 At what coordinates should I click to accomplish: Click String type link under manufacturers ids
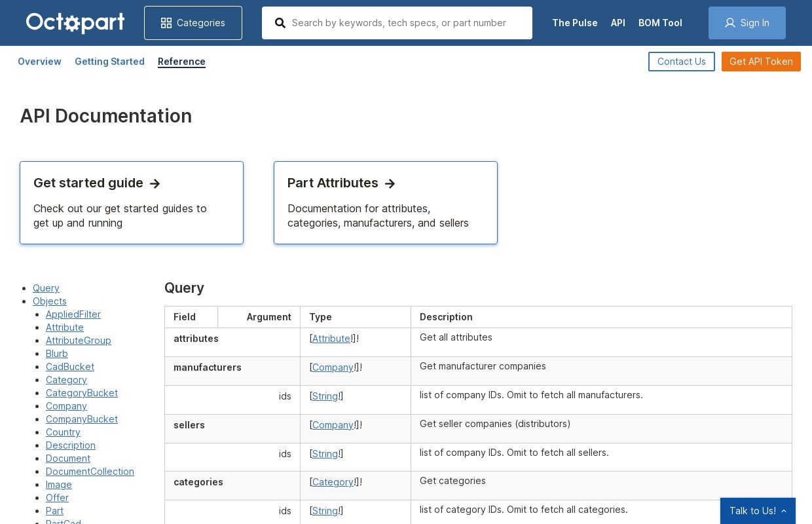pyautogui.click(x=325, y=396)
